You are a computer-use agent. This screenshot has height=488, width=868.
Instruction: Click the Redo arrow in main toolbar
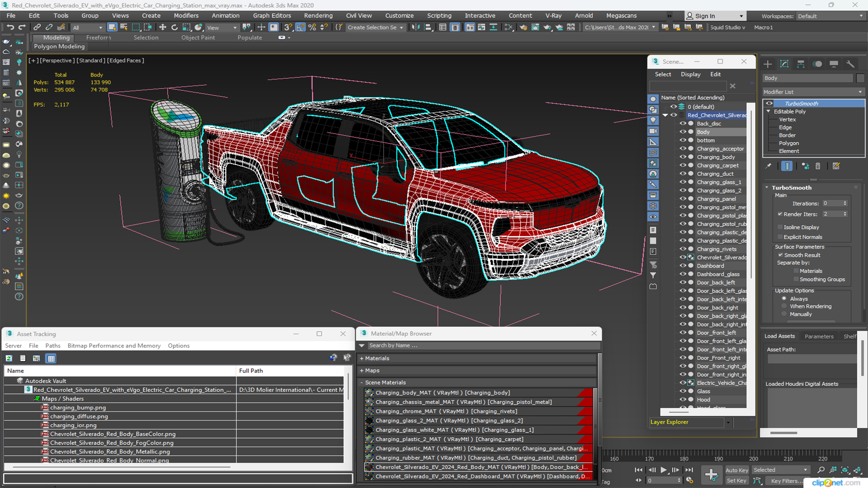click(21, 28)
